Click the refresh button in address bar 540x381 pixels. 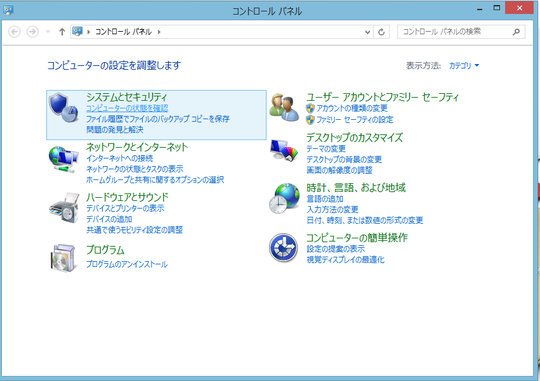[x=381, y=32]
